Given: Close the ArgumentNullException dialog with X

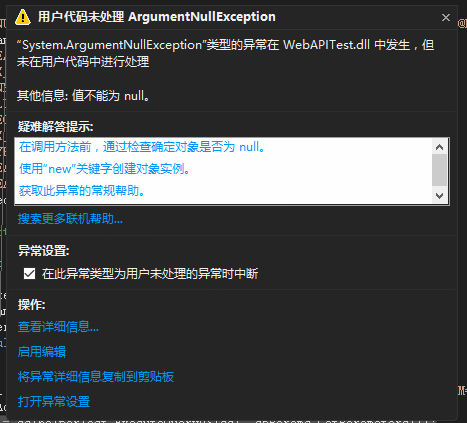Looking at the screenshot, I should (446, 17).
